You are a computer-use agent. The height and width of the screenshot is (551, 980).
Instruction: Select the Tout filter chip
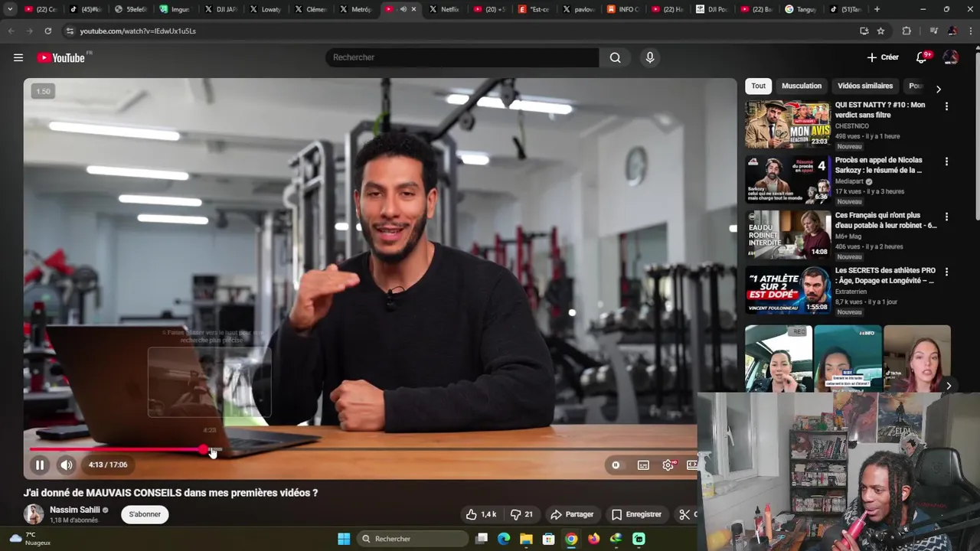758,86
